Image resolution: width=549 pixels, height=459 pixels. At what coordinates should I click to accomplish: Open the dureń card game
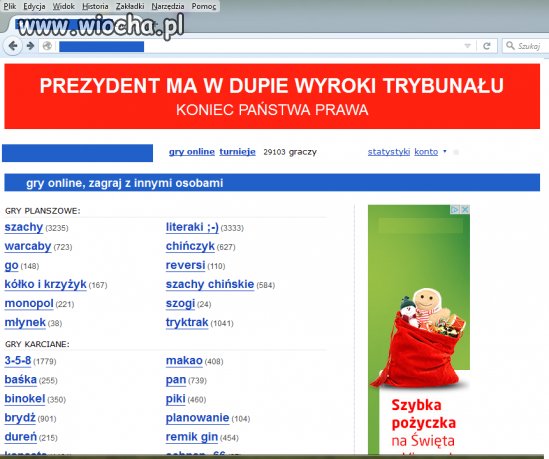click(x=20, y=437)
